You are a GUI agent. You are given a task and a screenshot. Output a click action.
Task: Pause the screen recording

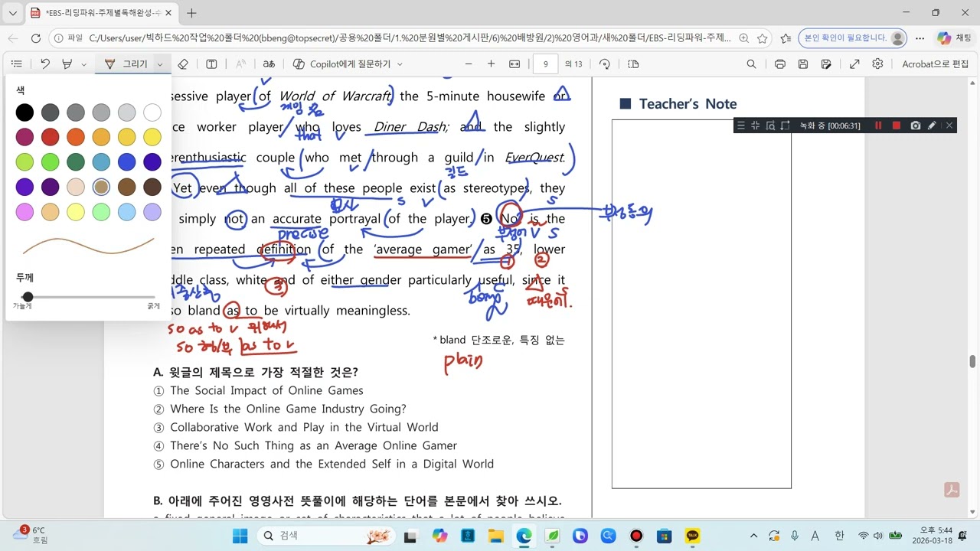click(878, 126)
